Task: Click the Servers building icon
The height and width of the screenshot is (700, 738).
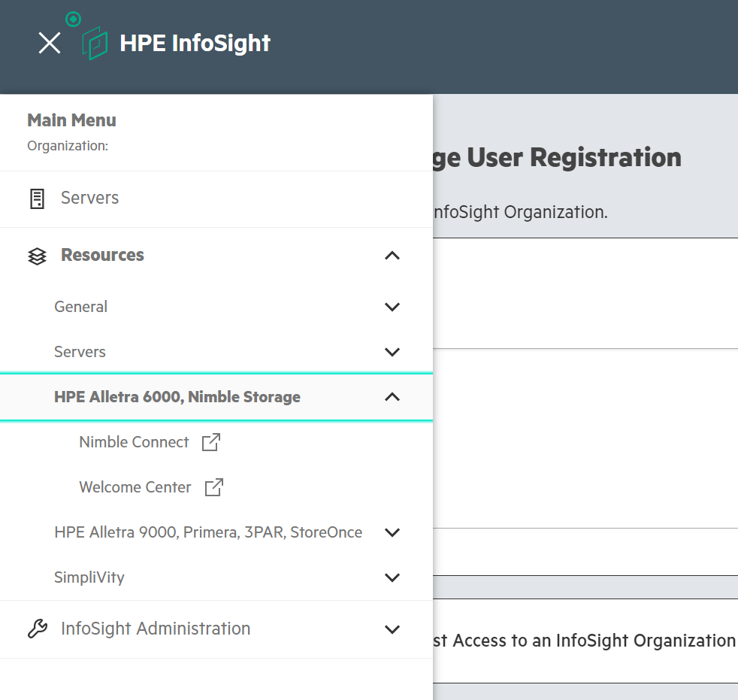Action: pyautogui.click(x=37, y=198)
